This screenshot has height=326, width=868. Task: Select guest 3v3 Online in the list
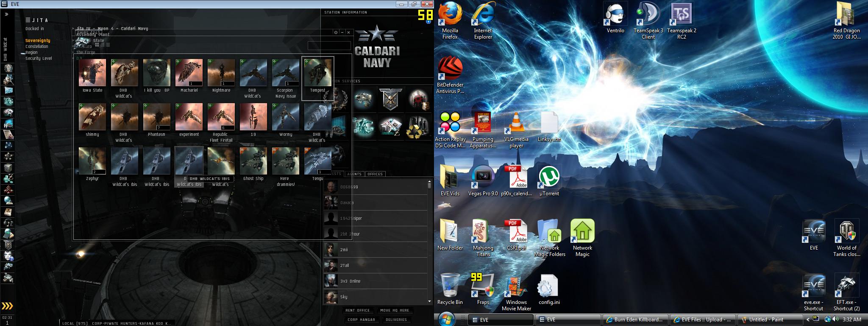coord(376,281)
